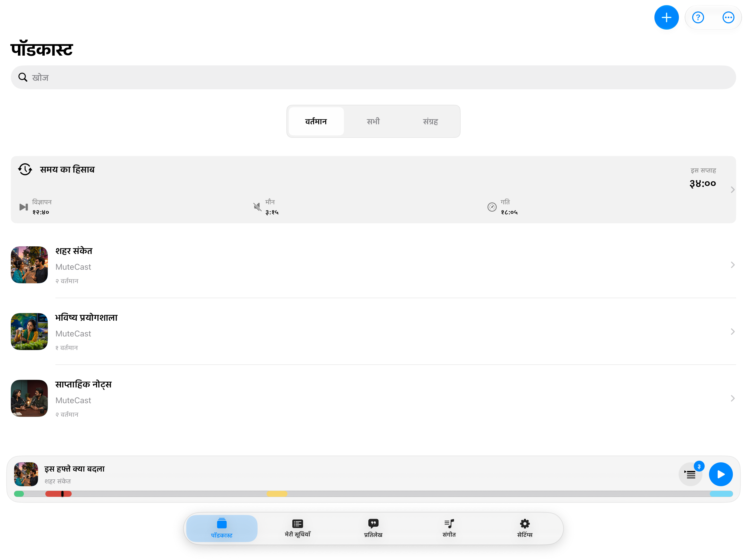Switch to प्रतिलेख transcript tab

[373, 528]
